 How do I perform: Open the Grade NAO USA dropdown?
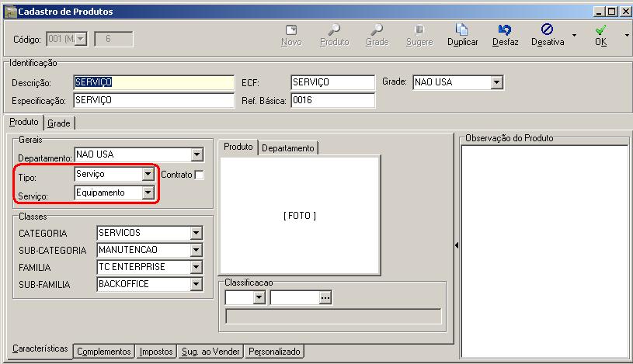pyautogui.click(x=496, y=82)
